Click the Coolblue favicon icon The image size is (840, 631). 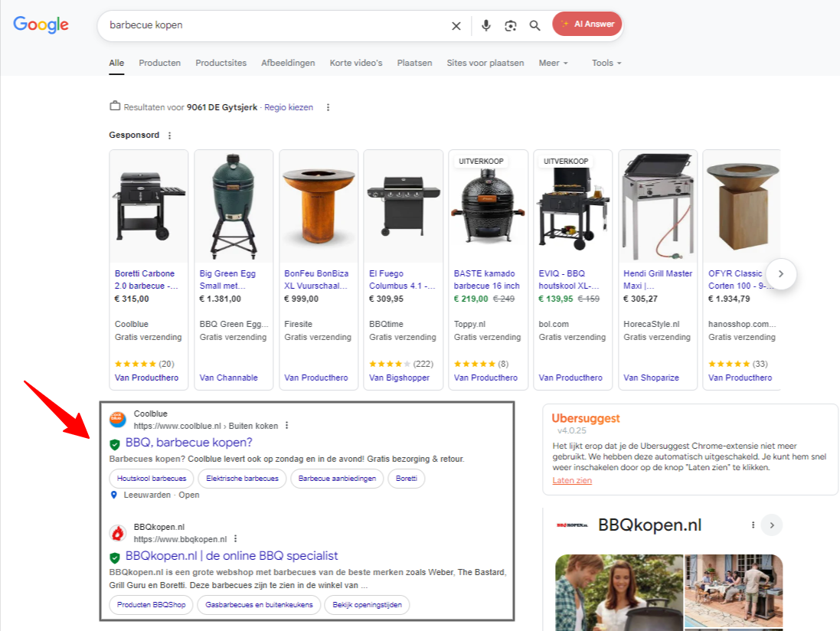coord(118,420)
